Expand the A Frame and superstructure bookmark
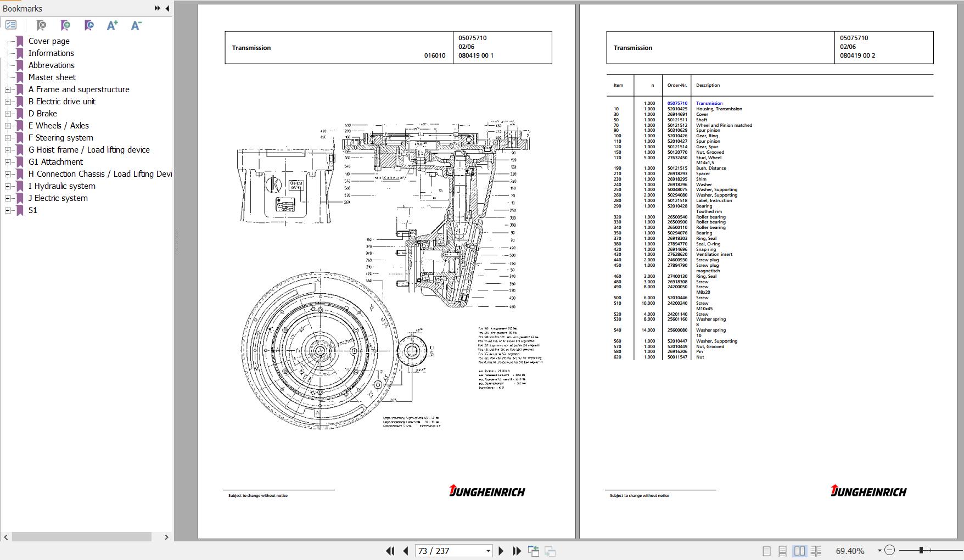 [x=8, y=89]
